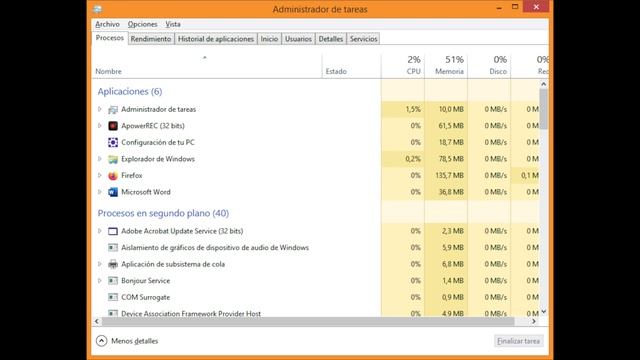
Task: Switch to Historial de aplicaciones tab
Action: 216,39
